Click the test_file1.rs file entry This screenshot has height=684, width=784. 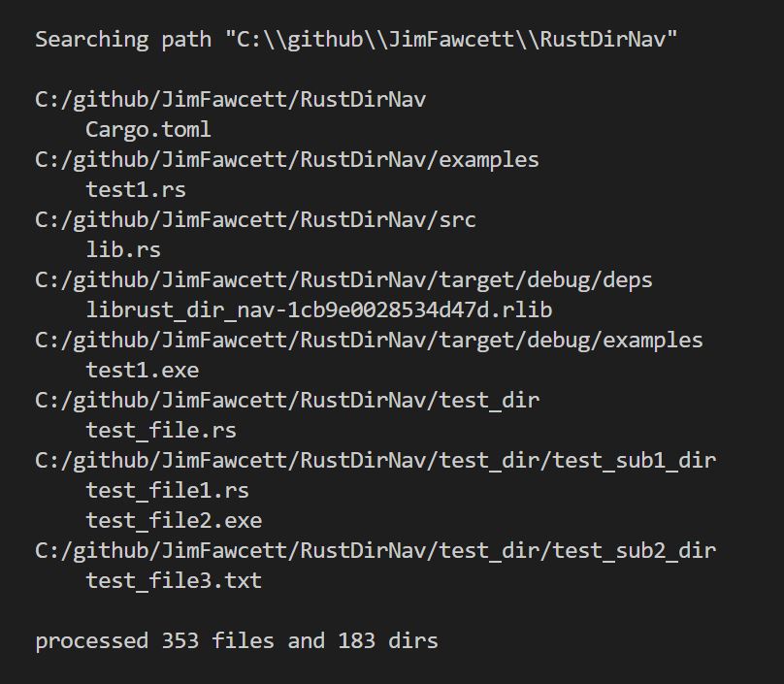[167, 491]
